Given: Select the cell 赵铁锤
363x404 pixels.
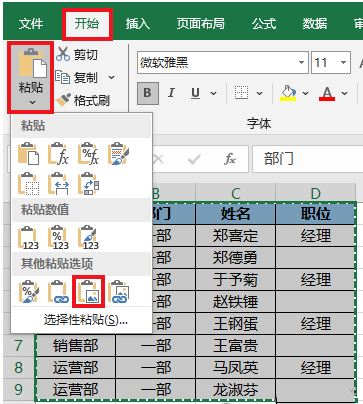Looking at the screenshot, I should (x=236, y=302).
